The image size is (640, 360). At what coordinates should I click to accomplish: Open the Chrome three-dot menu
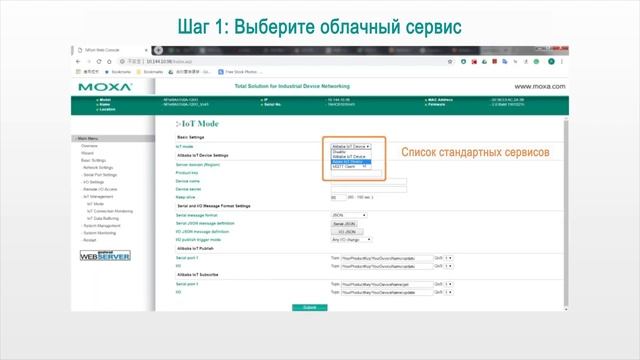coord(562,62)
